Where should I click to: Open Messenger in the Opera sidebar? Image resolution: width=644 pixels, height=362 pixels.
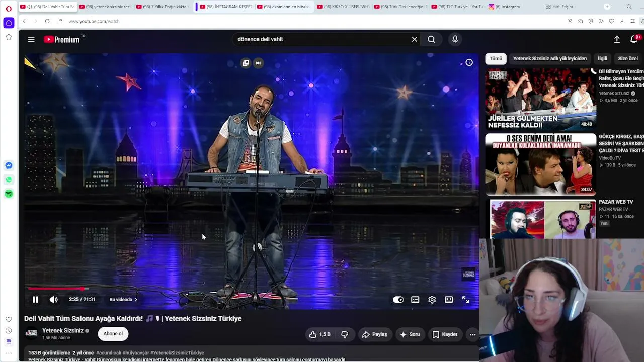pos(9,165)
